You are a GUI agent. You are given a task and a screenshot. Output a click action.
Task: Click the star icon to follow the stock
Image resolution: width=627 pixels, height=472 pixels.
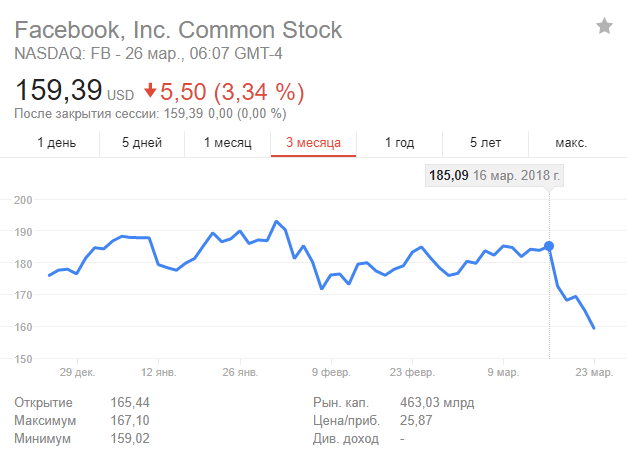(x=604, y=26)
